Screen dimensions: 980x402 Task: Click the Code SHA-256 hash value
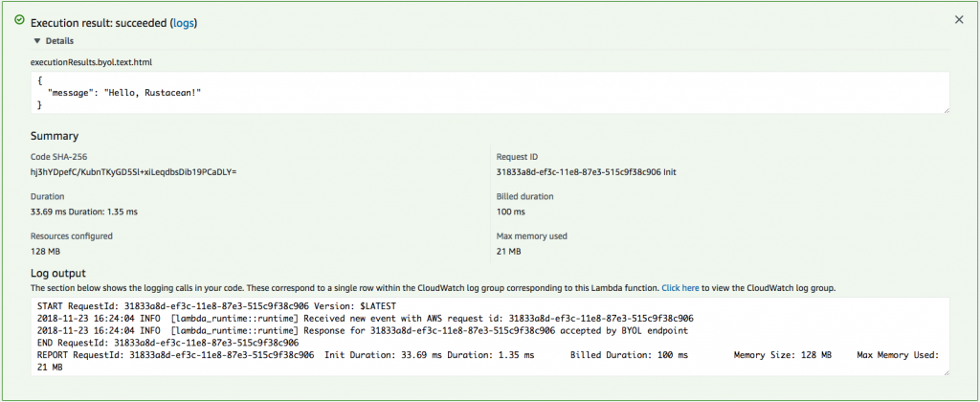click(x=133, y=171)
